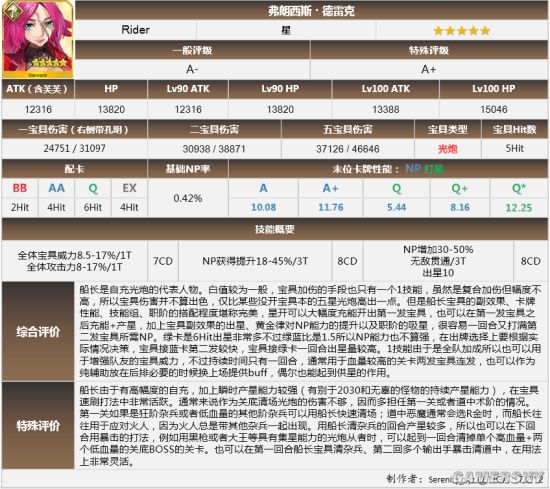Click the 基础NP率 header

(188, 169)
